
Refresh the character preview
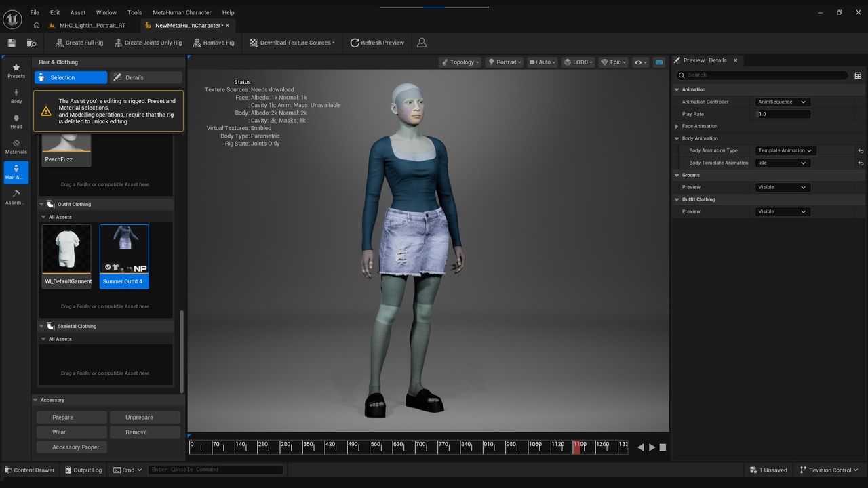click(377, 43)
